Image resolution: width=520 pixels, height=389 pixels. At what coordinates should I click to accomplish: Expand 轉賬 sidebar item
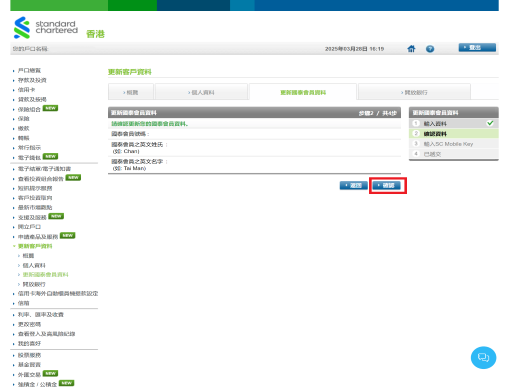coord(24,138)
